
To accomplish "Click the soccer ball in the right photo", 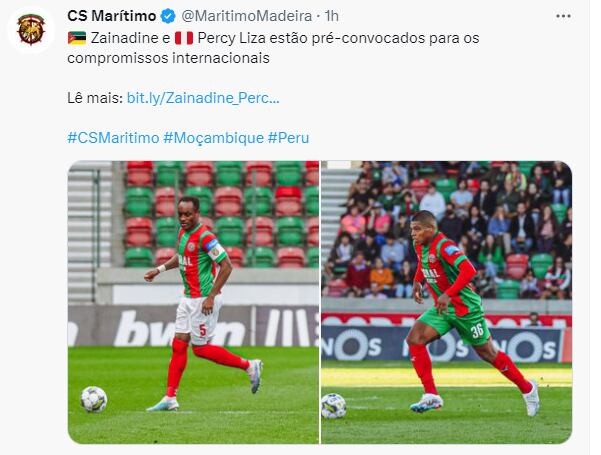I will coord(333,406).
